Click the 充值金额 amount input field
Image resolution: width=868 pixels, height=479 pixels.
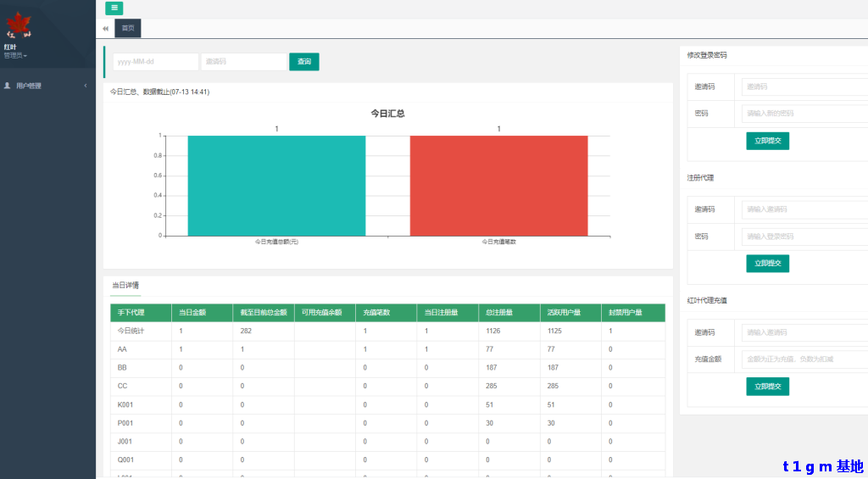coord(804,359)
